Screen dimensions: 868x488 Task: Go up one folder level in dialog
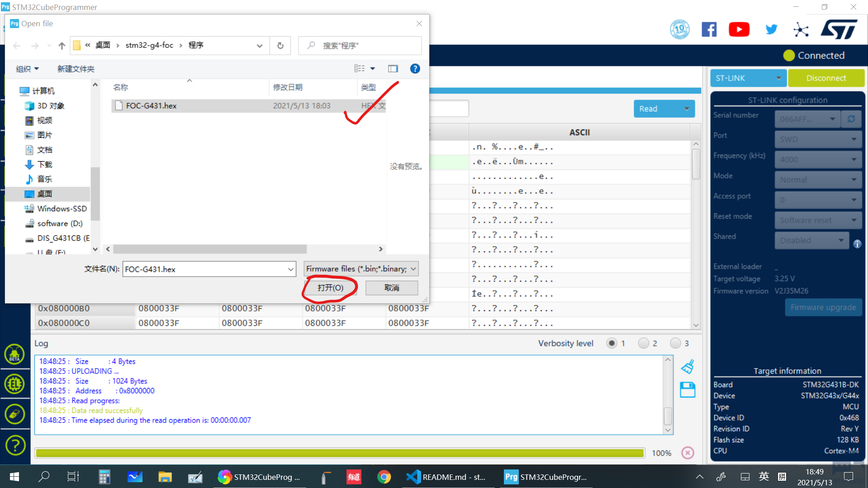[62, 45]
